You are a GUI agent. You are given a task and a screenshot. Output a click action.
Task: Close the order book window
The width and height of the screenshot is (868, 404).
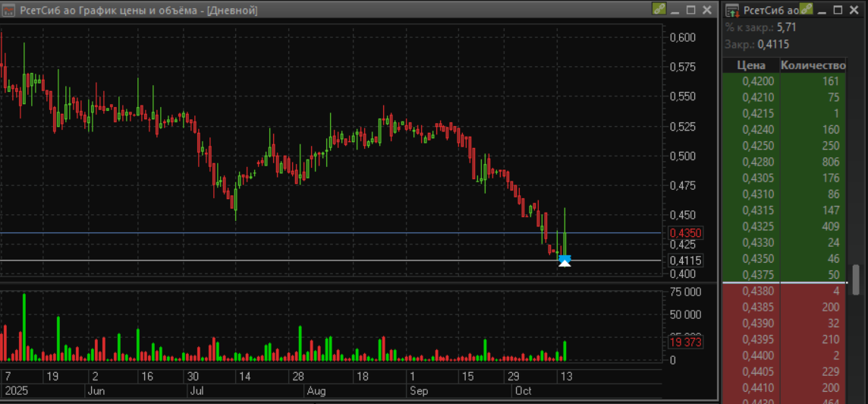[x=856, y=10]
